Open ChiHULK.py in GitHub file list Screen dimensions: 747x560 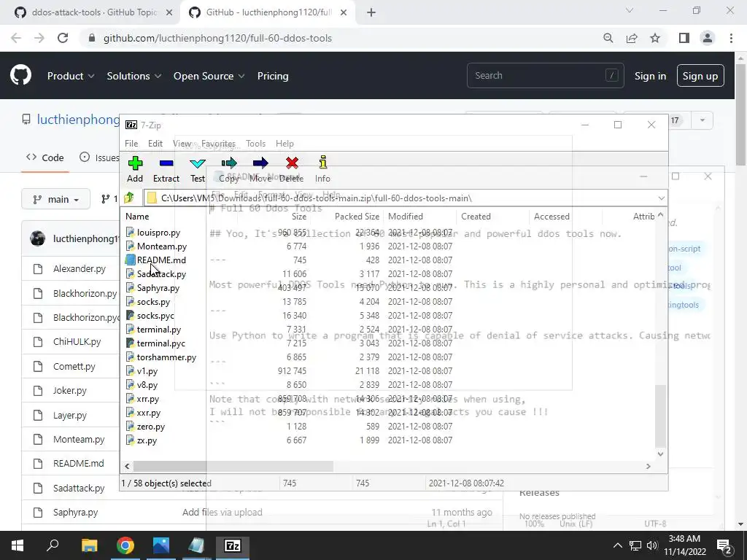pos(77,341)
